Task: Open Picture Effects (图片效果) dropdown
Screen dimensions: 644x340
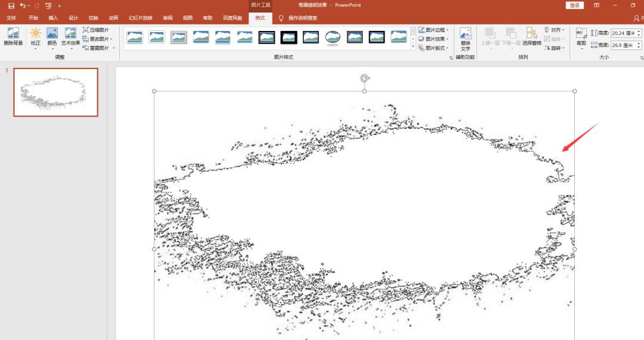Action: point(434,39)
